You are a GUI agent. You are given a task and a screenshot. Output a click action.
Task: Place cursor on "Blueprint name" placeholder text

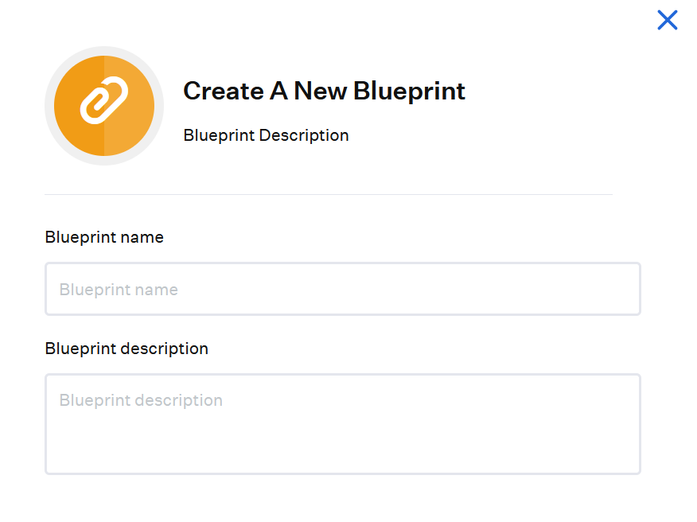(118, 290)
